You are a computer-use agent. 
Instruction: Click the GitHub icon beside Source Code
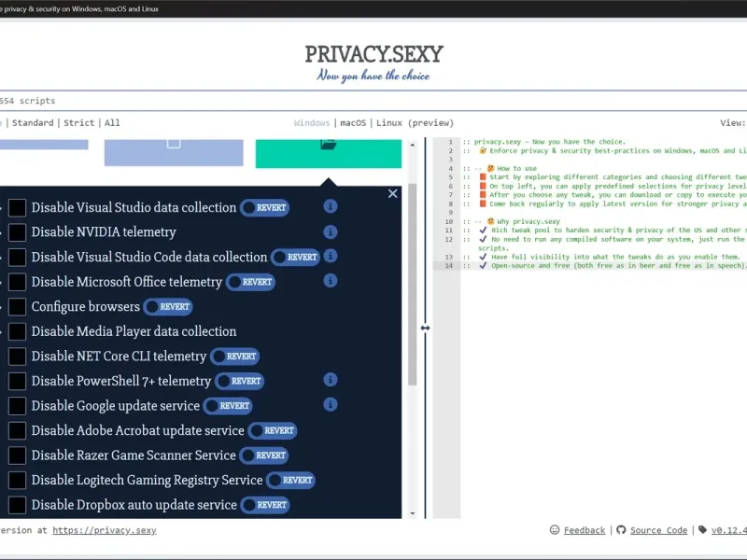621,530
